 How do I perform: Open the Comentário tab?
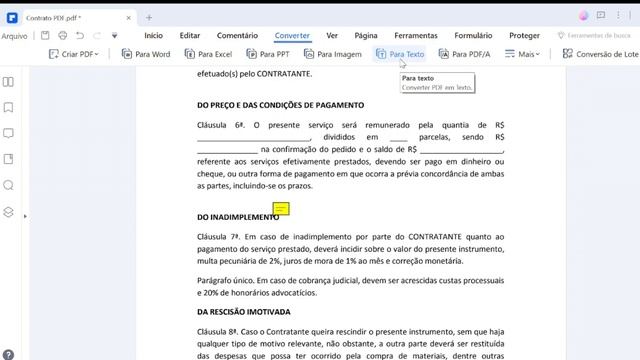[237, 36]
